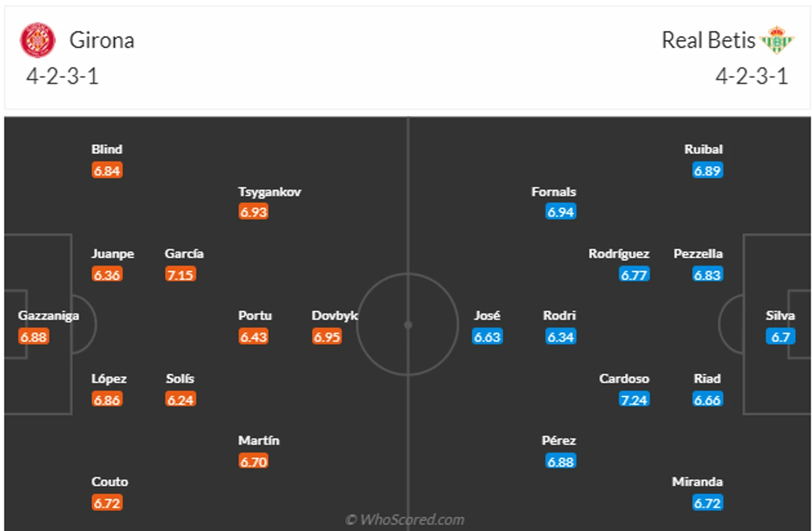
Task: Open the Real Betis team name link
Action: [709, 41]
